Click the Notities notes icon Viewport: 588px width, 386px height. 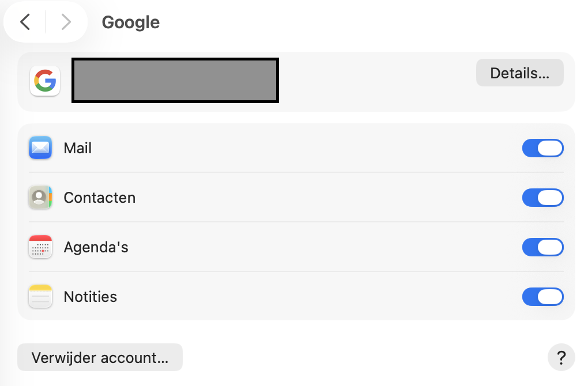click(x=40, y=297)
